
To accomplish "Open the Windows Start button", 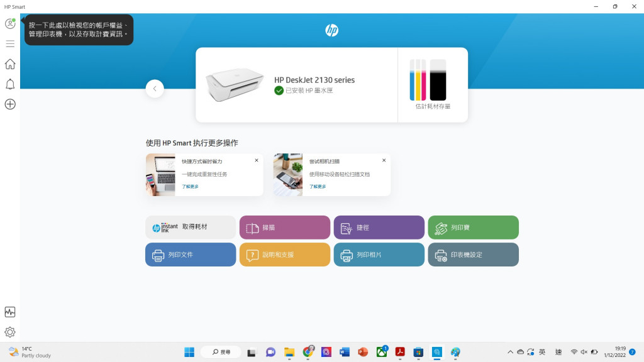I will point(189,352).
